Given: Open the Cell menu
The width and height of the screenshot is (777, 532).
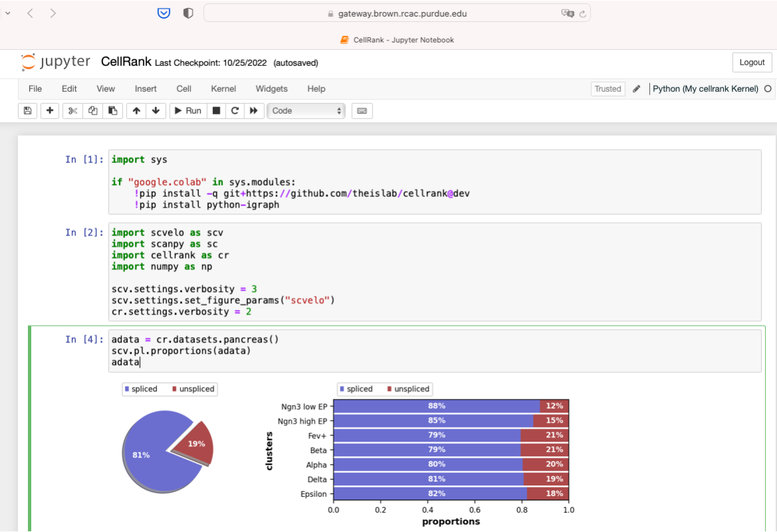Looking at the screenshot, I should (184, 88).
